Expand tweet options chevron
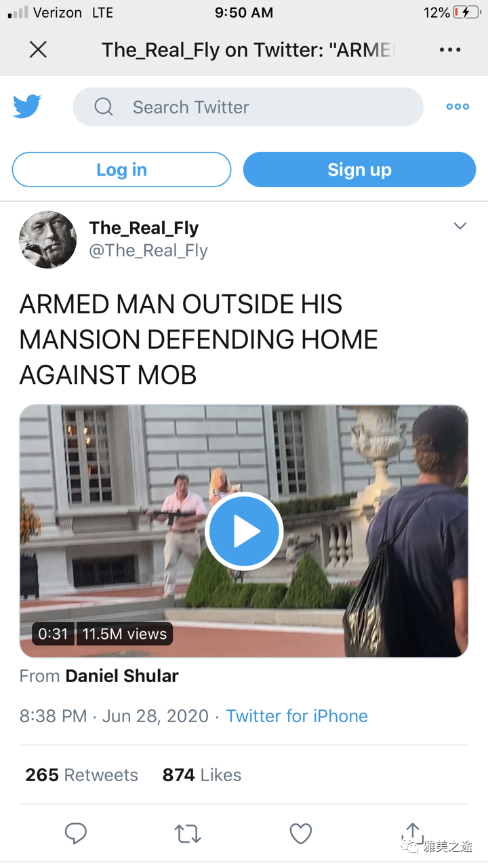This screenshot has height=868, width=488. pos(460,226)
